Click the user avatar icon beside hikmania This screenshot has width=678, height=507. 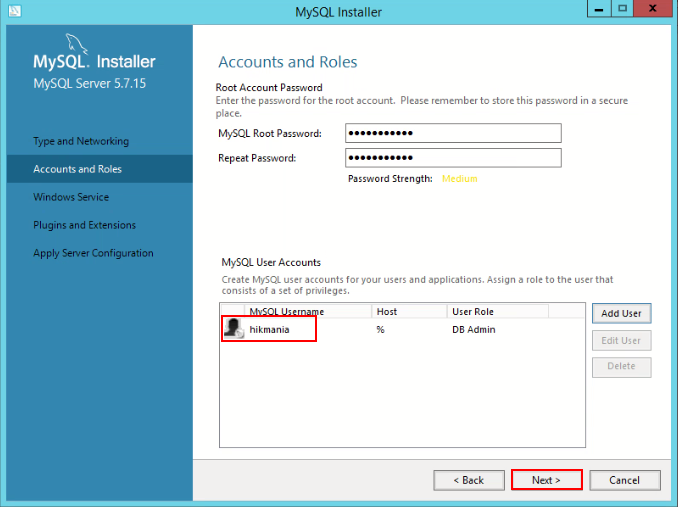tap(234, 328)
